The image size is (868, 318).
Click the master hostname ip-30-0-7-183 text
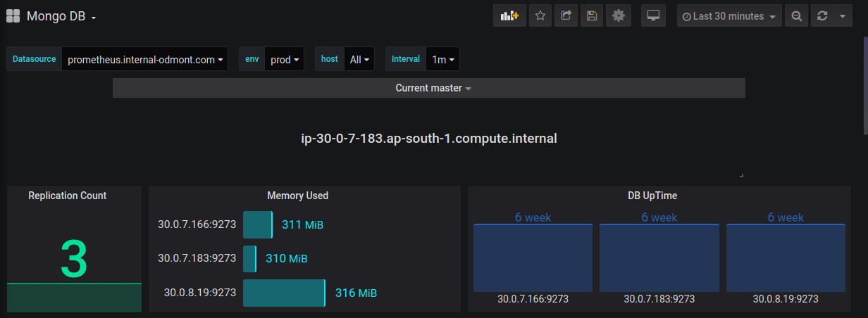429,139
